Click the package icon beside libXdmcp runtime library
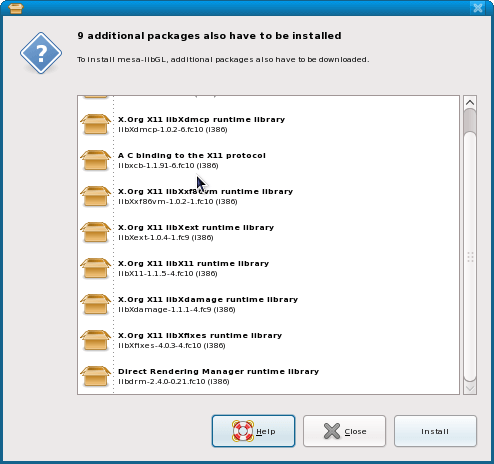The image size is (494, 464). click(95, 124)
